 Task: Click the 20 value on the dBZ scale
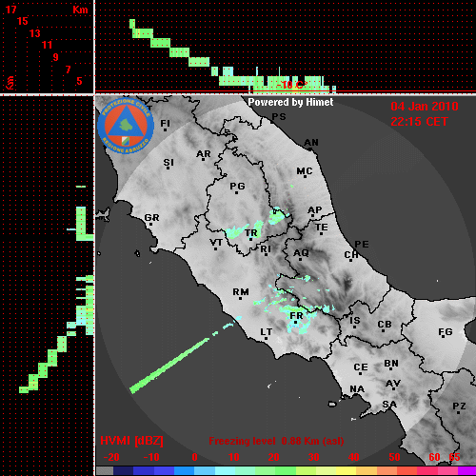coord(273,457)
